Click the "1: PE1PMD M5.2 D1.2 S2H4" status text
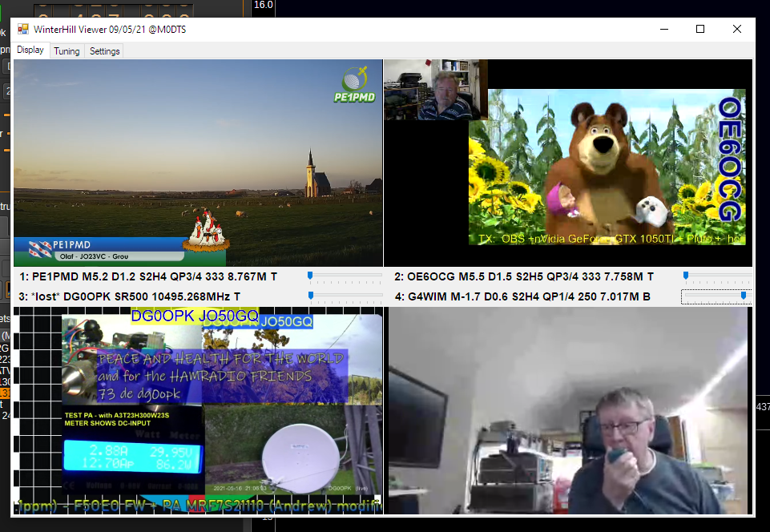 point(147,277)
